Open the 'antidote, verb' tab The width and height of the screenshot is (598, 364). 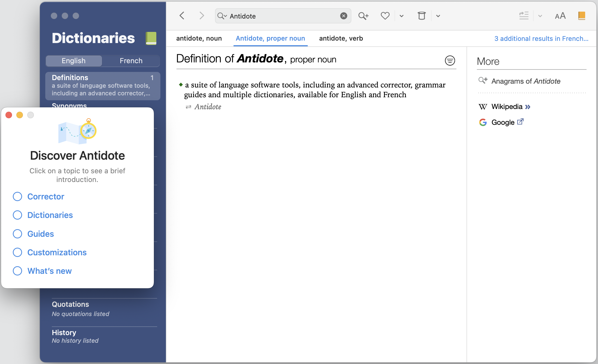341,38
